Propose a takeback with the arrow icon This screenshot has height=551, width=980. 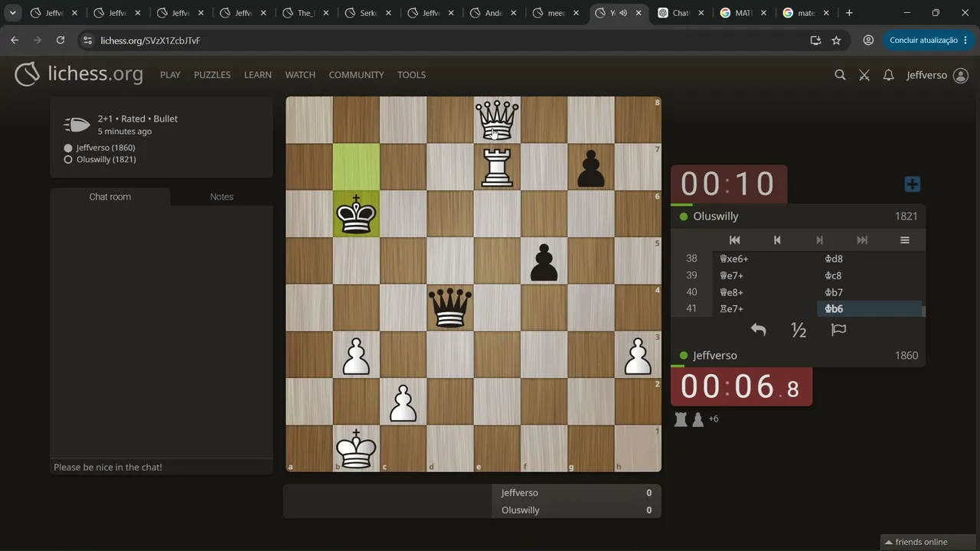[x=758, y=330]
